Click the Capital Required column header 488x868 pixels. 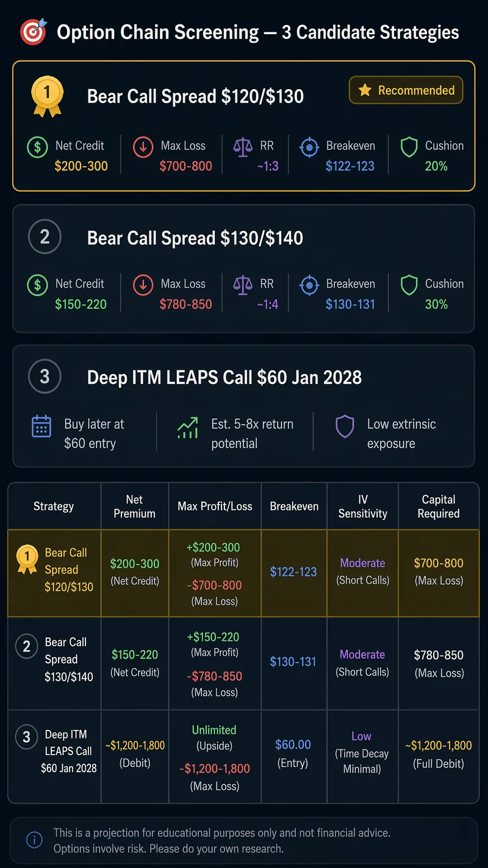439,506
